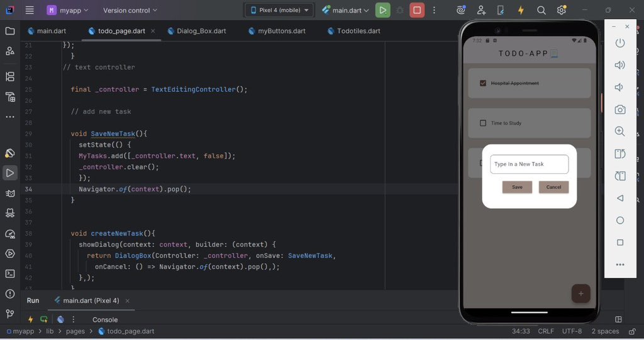Open IDE settings gear
This screenshot has width=644, height=340.
[562, 10]
